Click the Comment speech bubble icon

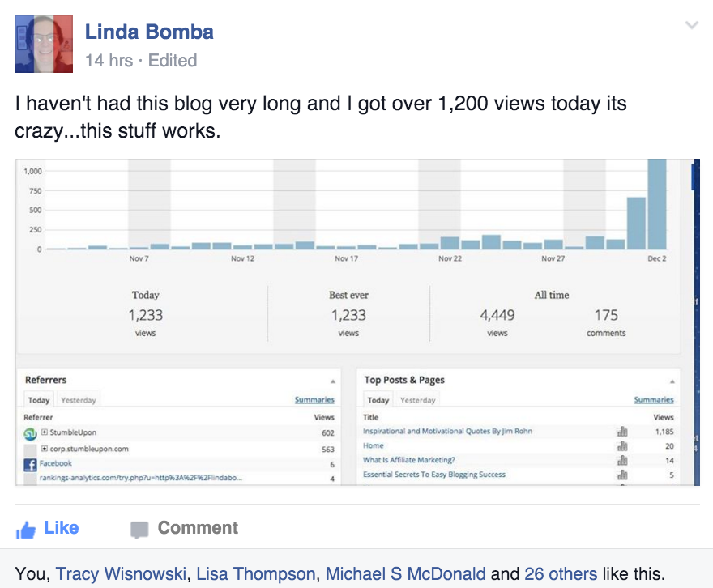(139, 530)
